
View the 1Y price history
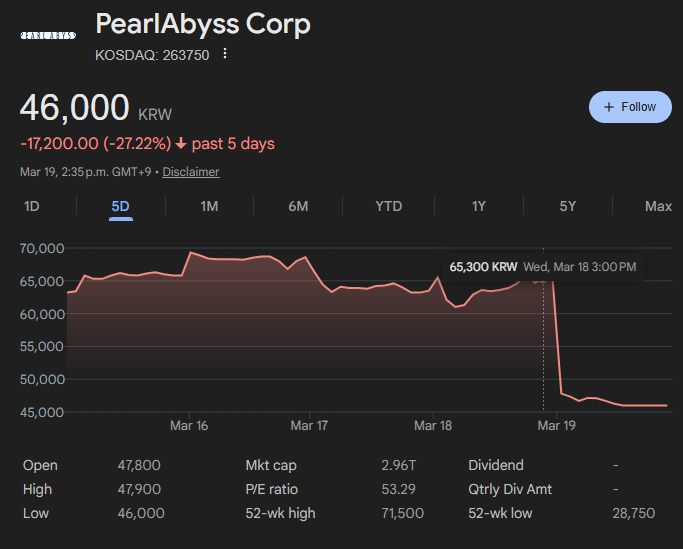pos(478,206)
